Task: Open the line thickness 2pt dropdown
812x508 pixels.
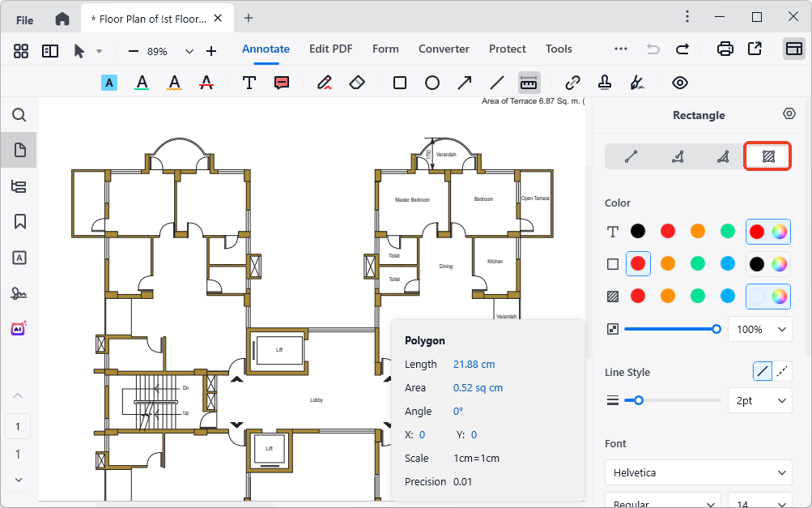Action: (x=759, y=400)
